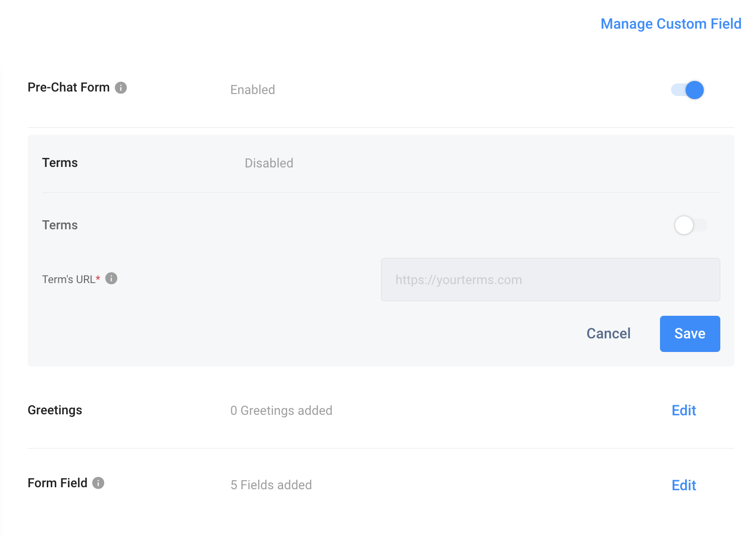Click the Term's URL info icon
The image size is (756, 536).
click(111, 278)
